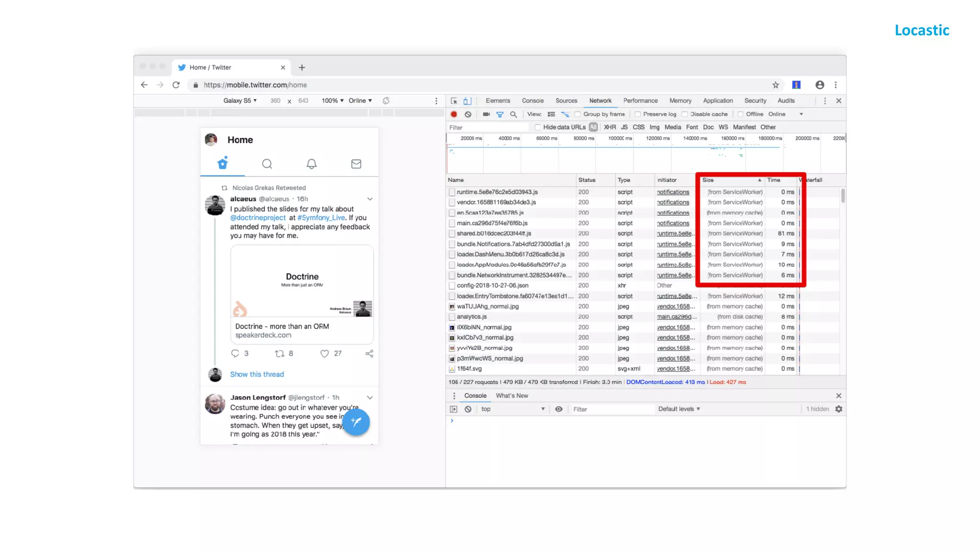Screen dimensions: 980x551
Task: Click the network filter funnel icon
Action: (x=500, y=114)
